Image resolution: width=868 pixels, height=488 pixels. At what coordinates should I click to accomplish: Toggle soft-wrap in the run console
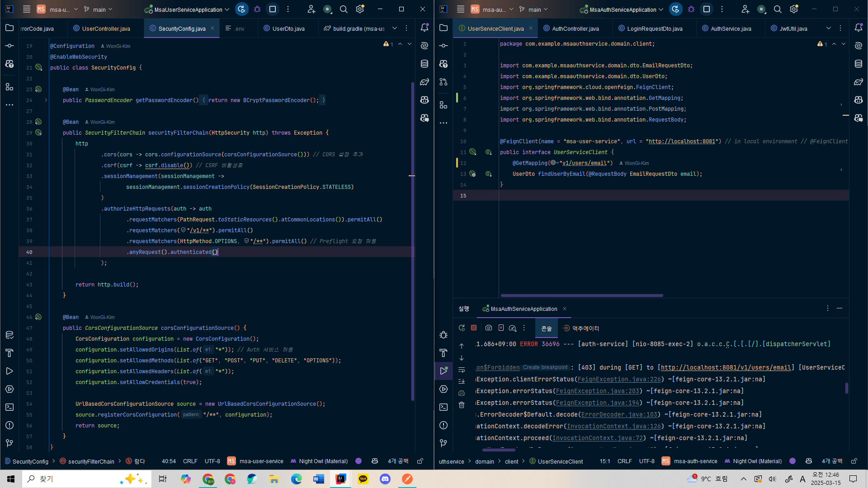(x=462, y=370)
